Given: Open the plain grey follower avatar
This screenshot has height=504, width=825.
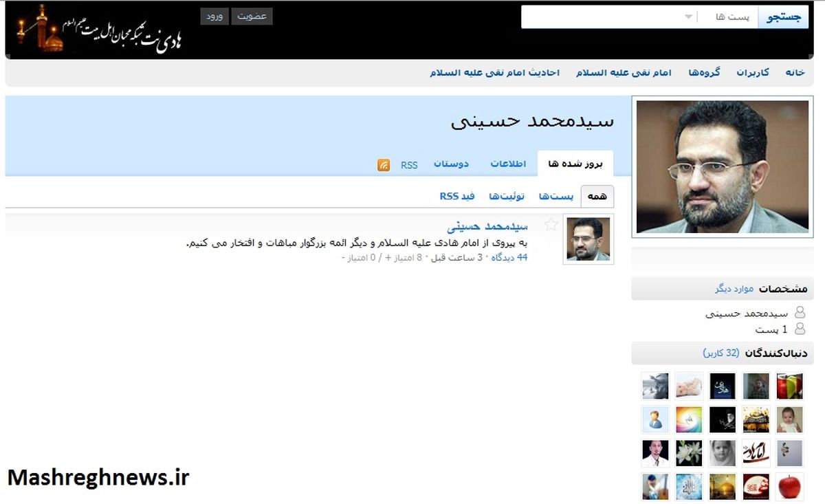Looking at the screenshot, I should click(x=789, y=453).
